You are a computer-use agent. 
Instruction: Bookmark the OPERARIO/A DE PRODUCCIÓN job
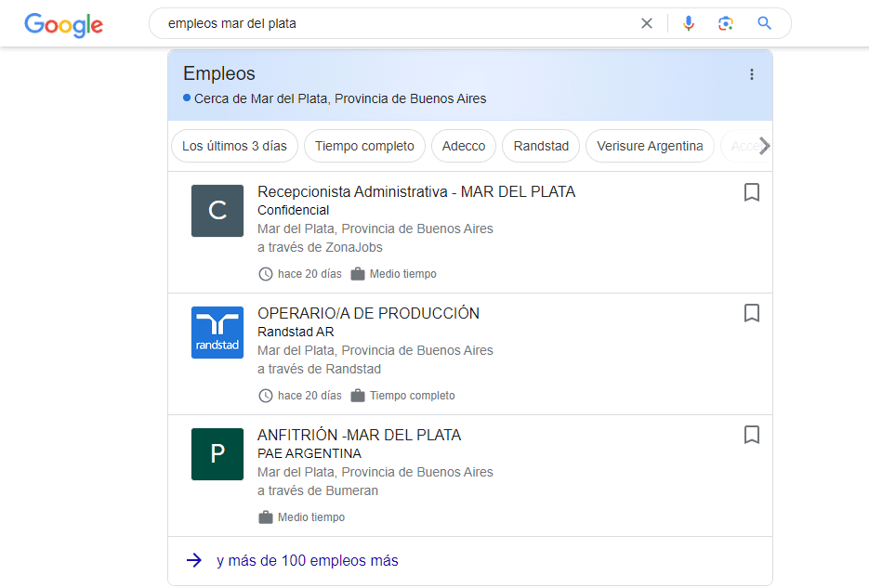point(752,313)
